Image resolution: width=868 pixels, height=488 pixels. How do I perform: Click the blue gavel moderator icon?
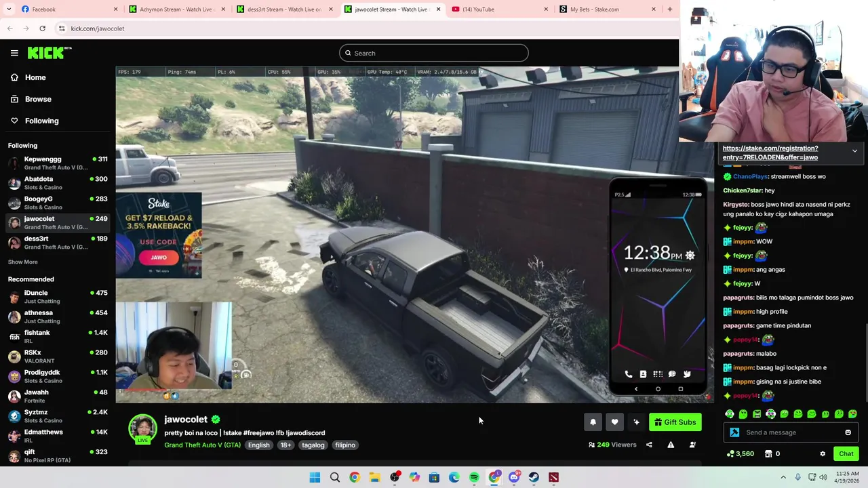click(734, 432)
